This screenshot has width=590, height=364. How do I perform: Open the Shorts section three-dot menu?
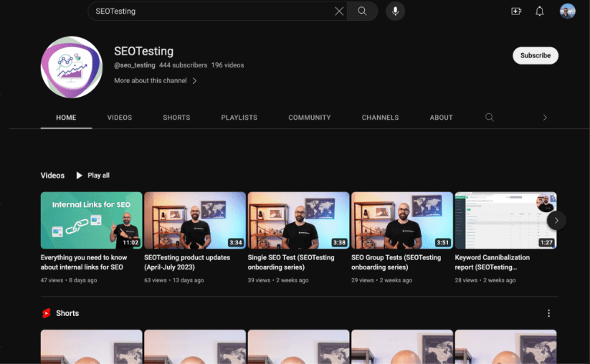tap(548, 313)
